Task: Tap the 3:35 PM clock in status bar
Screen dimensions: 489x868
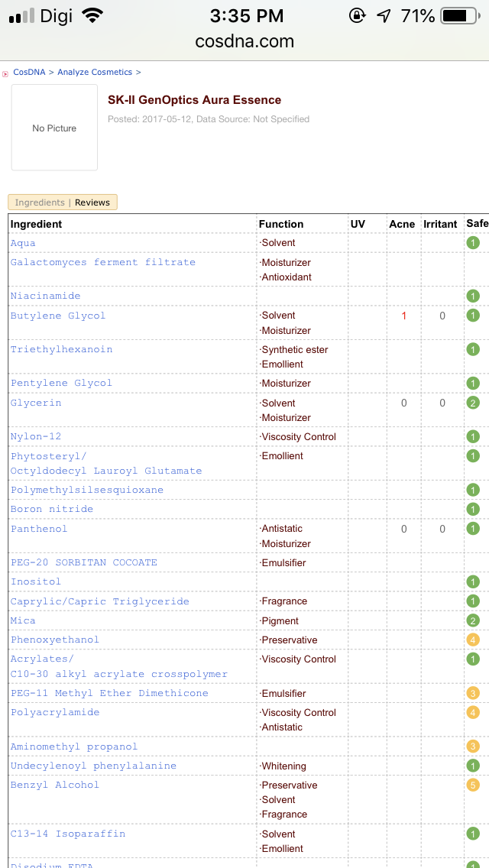Action: pos(247,16)
